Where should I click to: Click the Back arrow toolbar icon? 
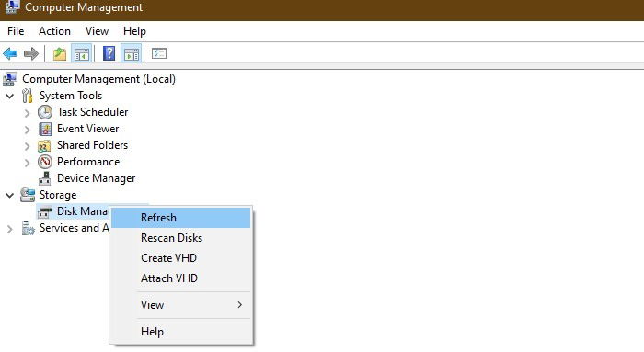(x=10, y=53)
